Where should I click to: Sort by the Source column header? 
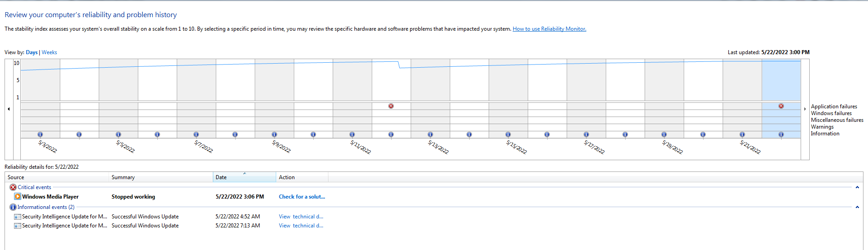[x=57, y=177]
